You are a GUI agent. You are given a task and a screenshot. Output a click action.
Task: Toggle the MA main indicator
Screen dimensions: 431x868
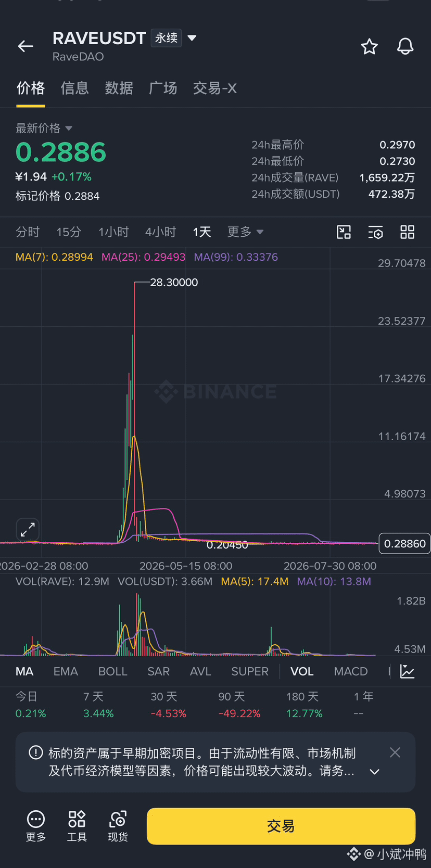(x=24, y=671)
